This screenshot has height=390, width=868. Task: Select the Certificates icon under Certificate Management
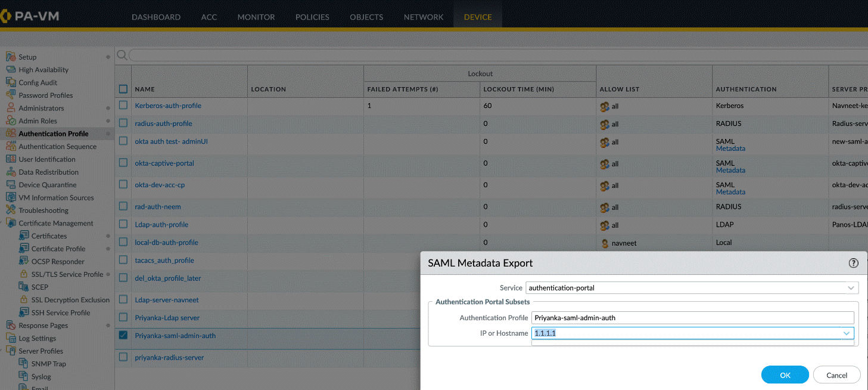pos(23,236)
